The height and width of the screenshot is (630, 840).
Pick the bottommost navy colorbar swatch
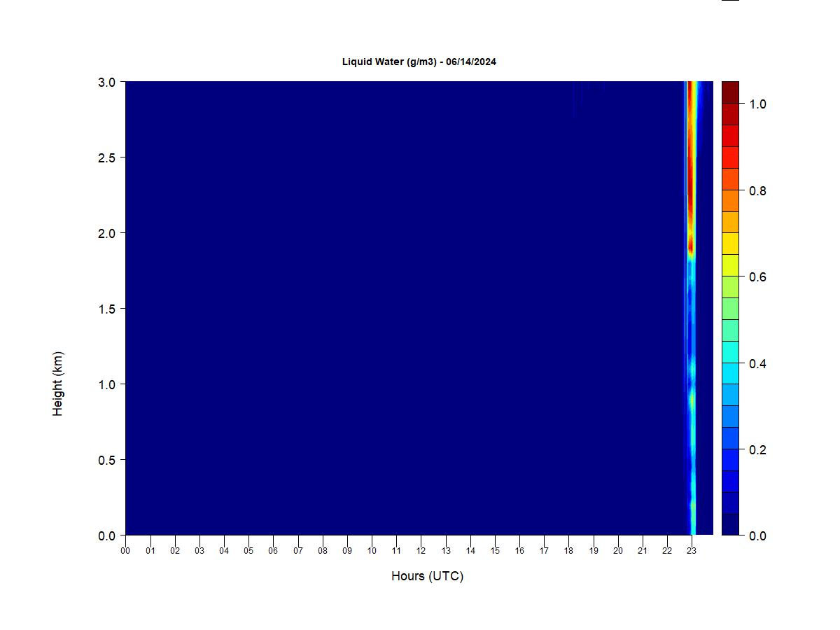(x=730, y=524)
